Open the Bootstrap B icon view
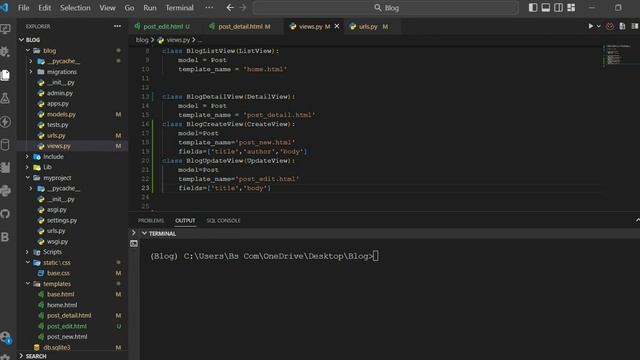640x360 pixels. tap(5, 237)
